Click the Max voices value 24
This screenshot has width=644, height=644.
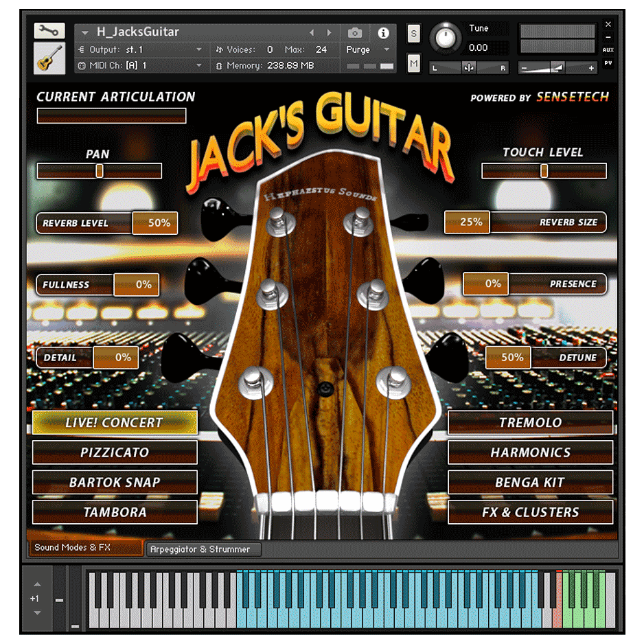(x=321, y=49)
